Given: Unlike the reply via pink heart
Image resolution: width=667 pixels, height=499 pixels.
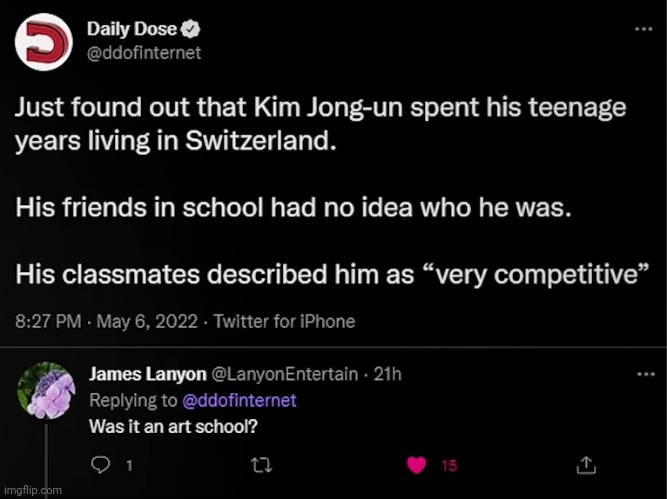Looking at the screenshot, I should 419,465.
